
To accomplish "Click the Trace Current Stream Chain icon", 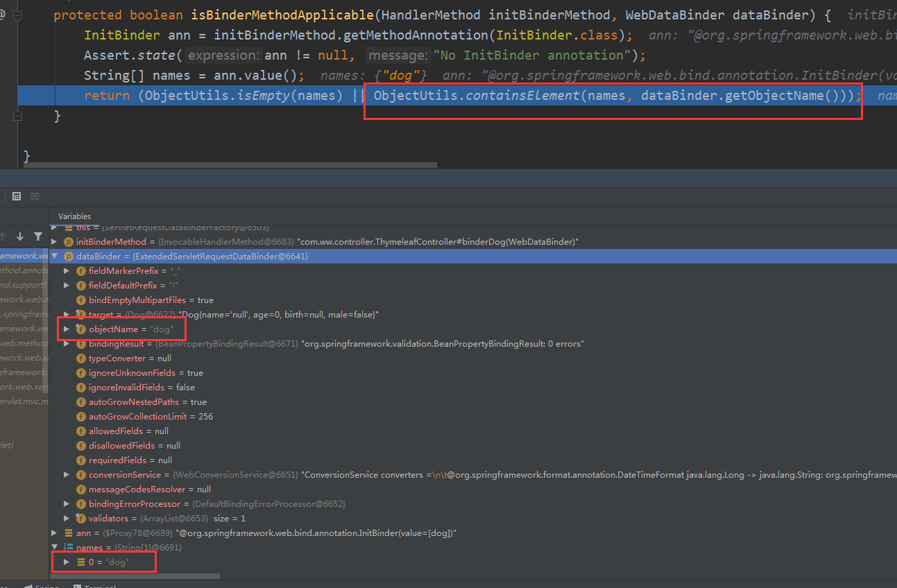I will pos(35,196).
